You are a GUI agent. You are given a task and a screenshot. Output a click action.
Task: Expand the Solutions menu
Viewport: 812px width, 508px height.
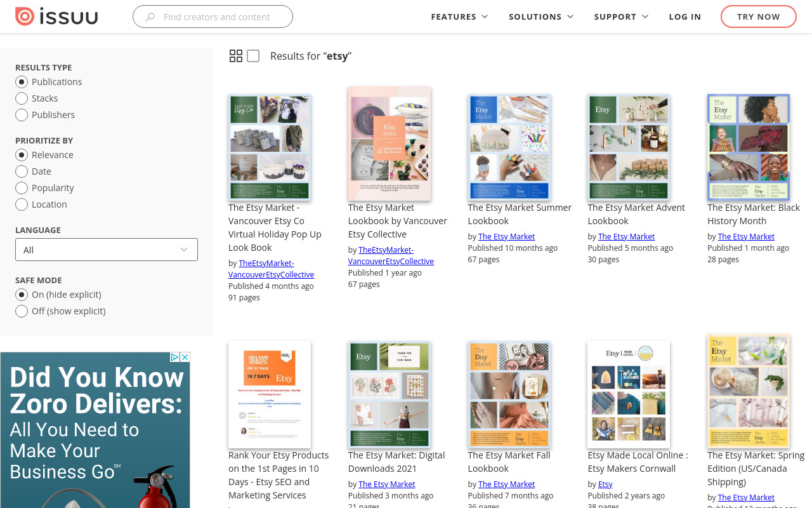[541, 17]
